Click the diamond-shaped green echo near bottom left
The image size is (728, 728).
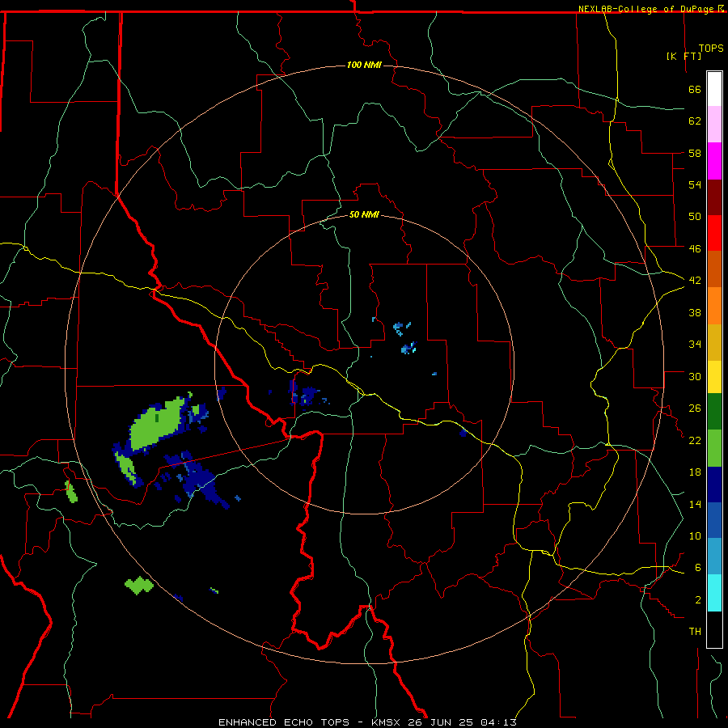139,586
